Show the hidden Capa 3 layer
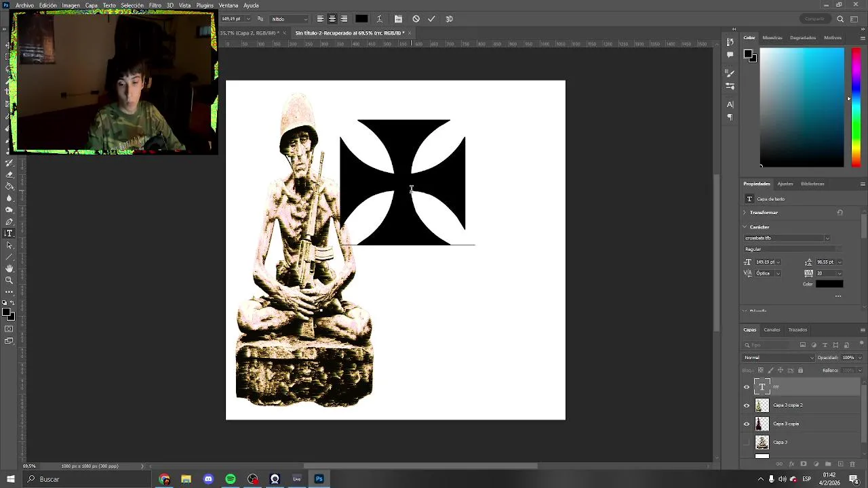Screen dimensions: 868x488 tap(747, 442)
